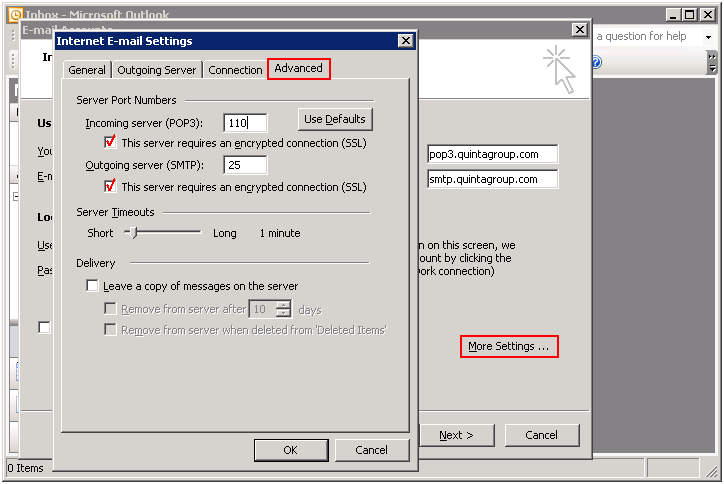Click the Server Timeouts slider handle
Screen dimensions: 724x484
click(130, 232)
